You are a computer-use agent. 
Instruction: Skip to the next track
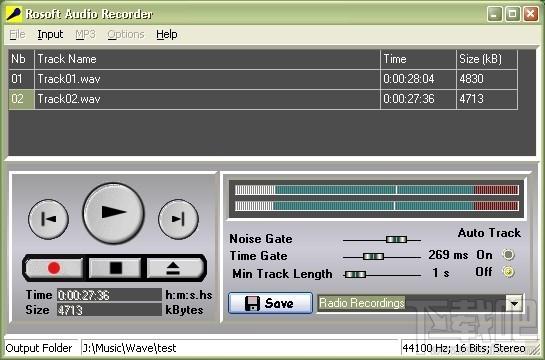(178, 219)
